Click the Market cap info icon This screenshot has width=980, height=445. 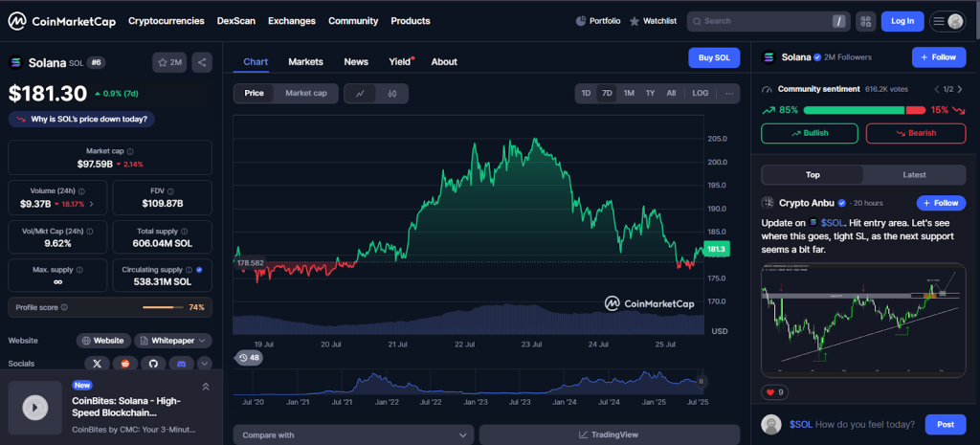point(130,151)
